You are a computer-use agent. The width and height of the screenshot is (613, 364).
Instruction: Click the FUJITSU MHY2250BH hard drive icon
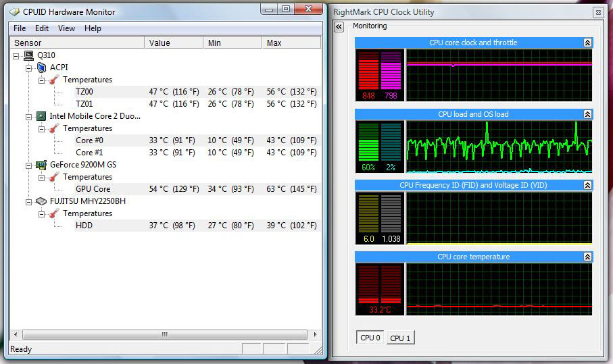pyautogui.click(x=41, y=201)
